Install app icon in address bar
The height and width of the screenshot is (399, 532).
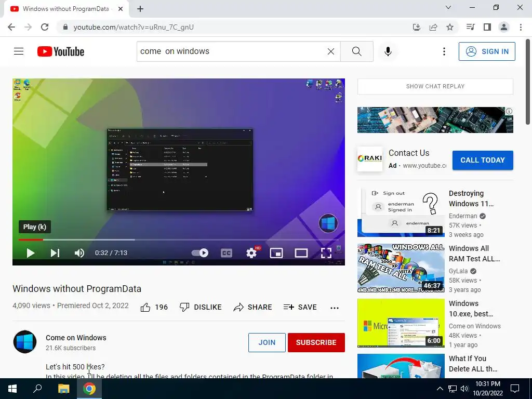[416, 27]
